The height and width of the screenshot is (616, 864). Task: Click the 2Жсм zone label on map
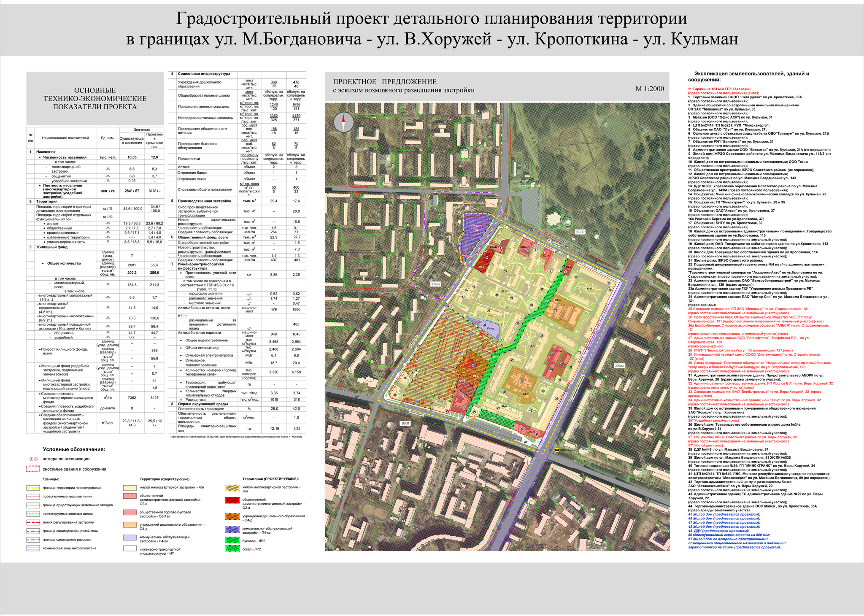[619, 365]
